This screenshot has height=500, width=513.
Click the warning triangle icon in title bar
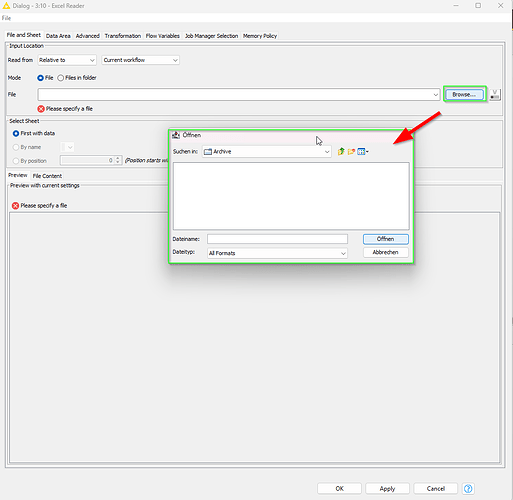point(6,6)
